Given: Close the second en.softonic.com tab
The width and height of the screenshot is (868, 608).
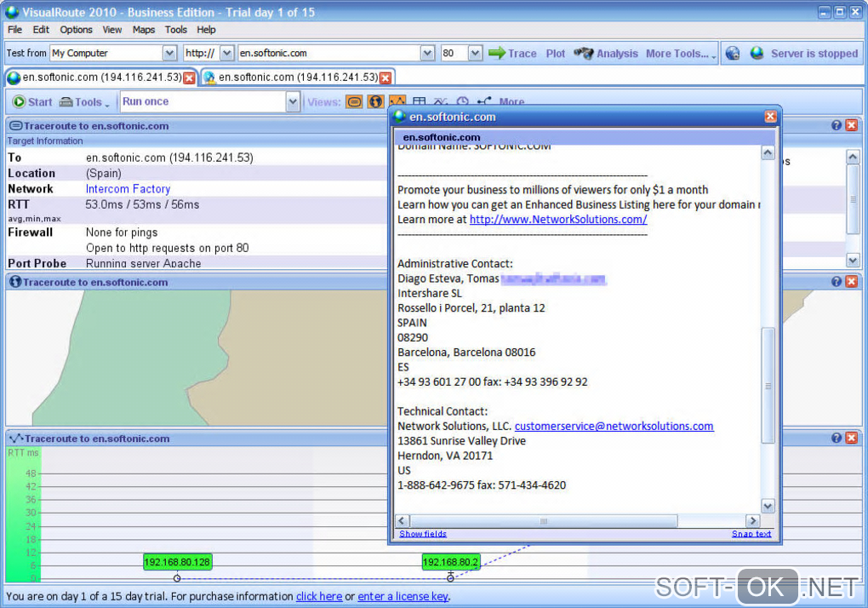Looking at the screenshot, I should click(x=385, y=78).
